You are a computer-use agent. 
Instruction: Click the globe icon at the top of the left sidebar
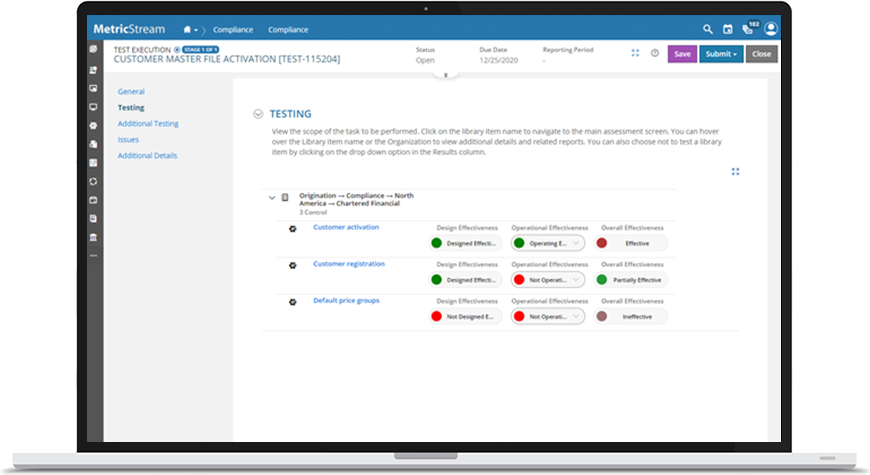click(x=93, y=49)
